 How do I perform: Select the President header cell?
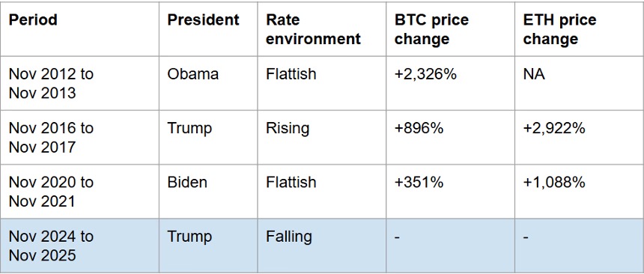coord(208,29)
